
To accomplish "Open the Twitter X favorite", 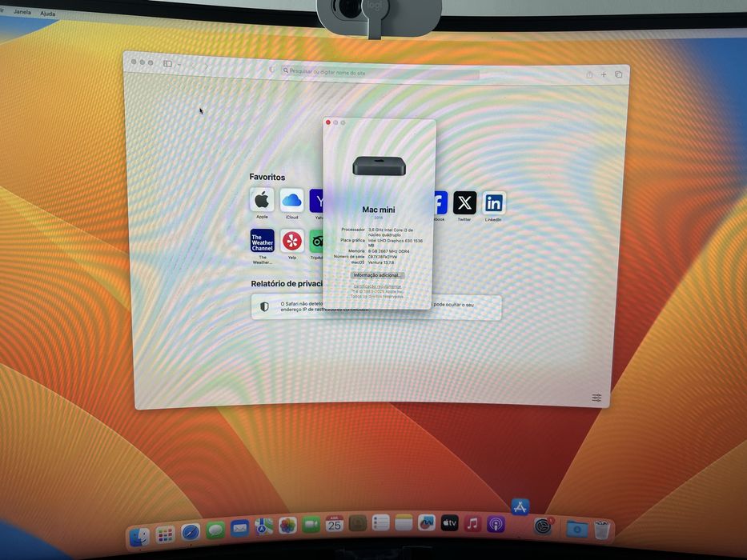I will pos(464,203).
